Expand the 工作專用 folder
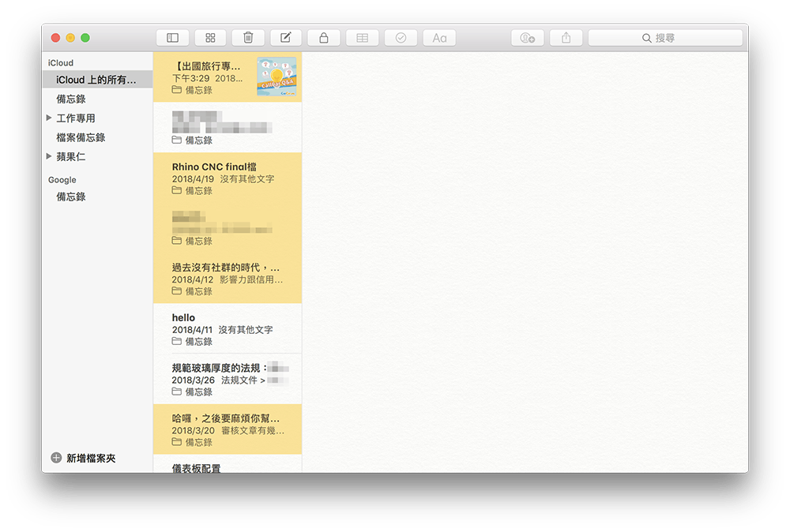The image size is (790, 532). pos(49,118)
